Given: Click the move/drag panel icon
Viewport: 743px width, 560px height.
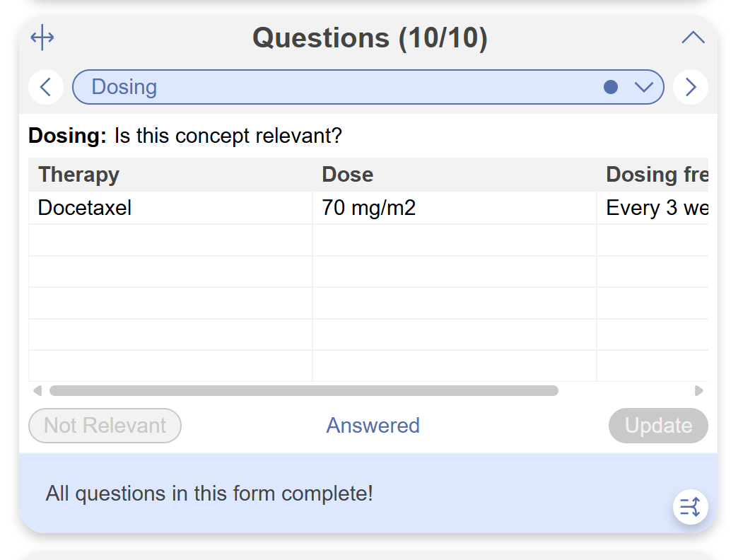Looking at the screenshot, I should (42, 38).
